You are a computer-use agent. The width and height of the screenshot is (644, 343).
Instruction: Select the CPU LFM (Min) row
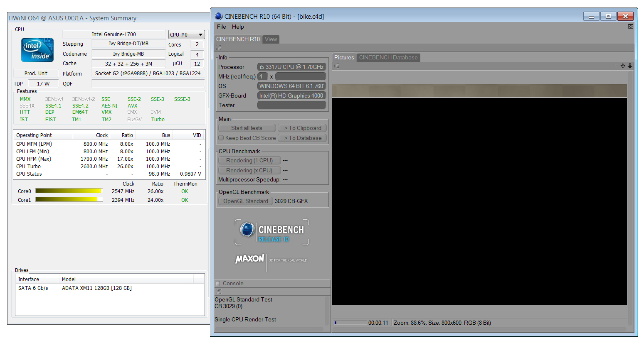109,152
